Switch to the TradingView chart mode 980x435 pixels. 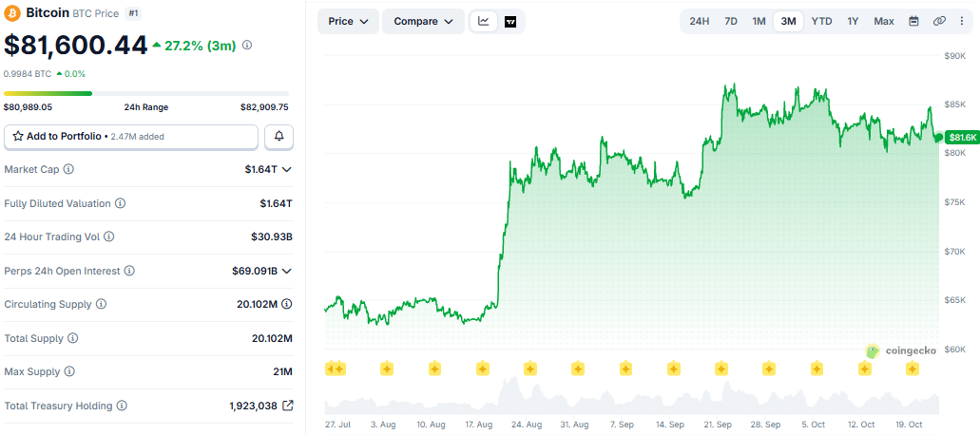point(510,21)
